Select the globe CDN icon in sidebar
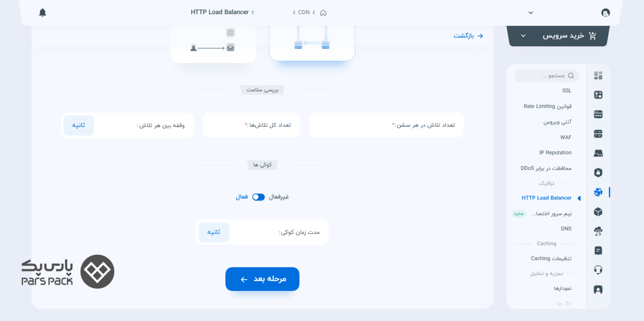Screen dimensions: 644x321 pyautogui.click(x=598, y=192)
